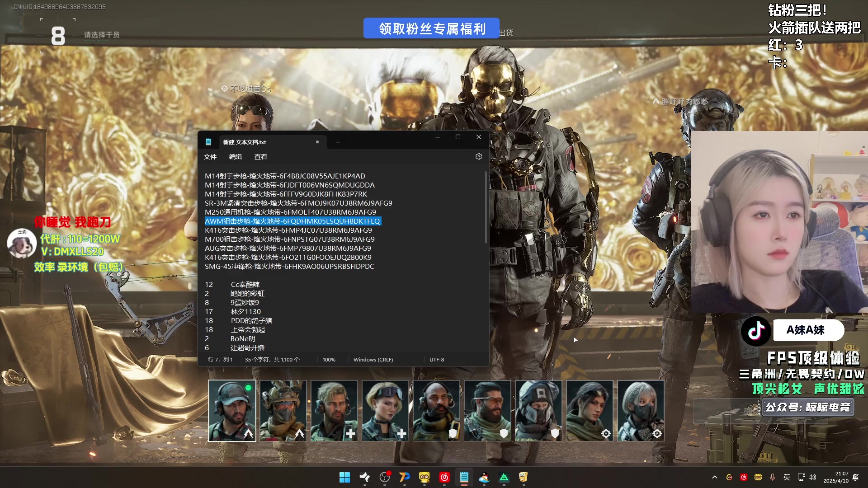Open NetEase Cloud Music taskbar icon

coord(444,477)
